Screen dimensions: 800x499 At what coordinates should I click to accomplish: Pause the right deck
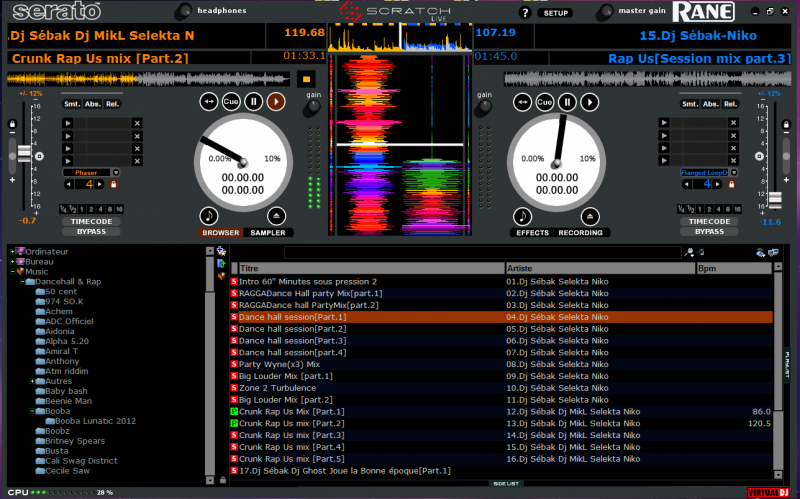(x=567, y=102)
